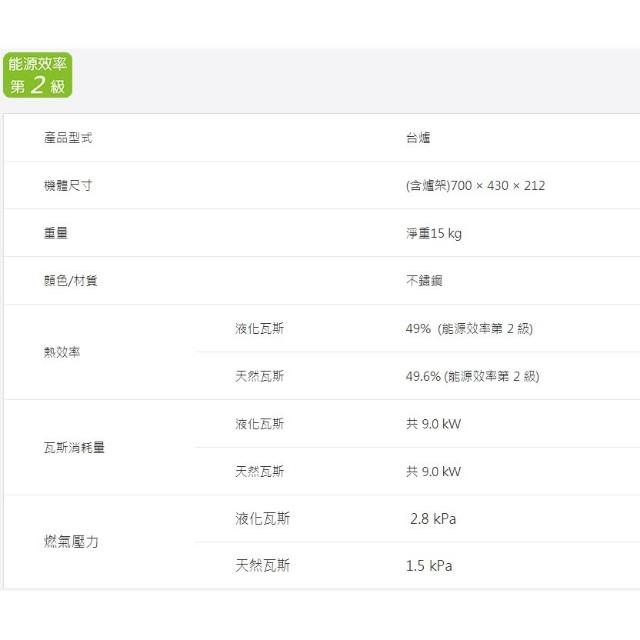Click 天然瓦斯 in the 瓦斯消耗量 section
This screenshot has width=640, height=640.
pos(259,471)
